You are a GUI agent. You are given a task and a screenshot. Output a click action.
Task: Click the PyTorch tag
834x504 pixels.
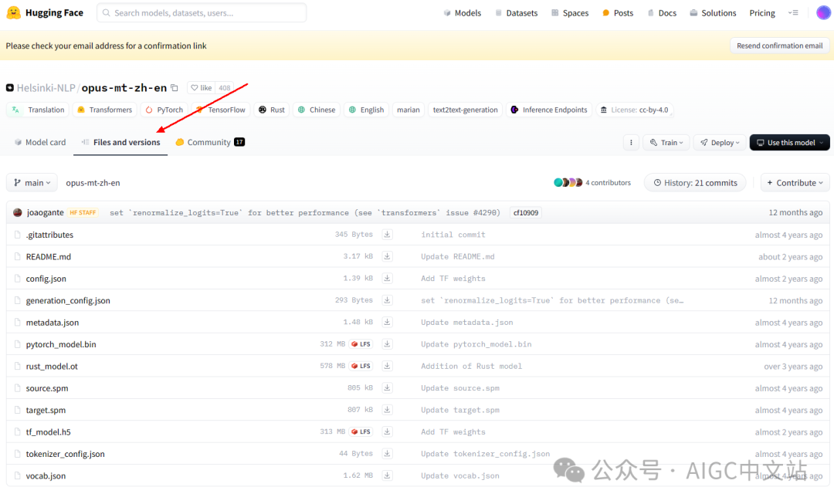click(164, 110)
